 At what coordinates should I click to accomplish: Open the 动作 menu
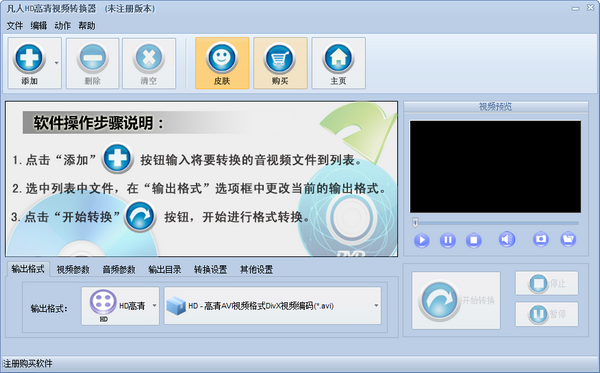click(x=62, y=26)
